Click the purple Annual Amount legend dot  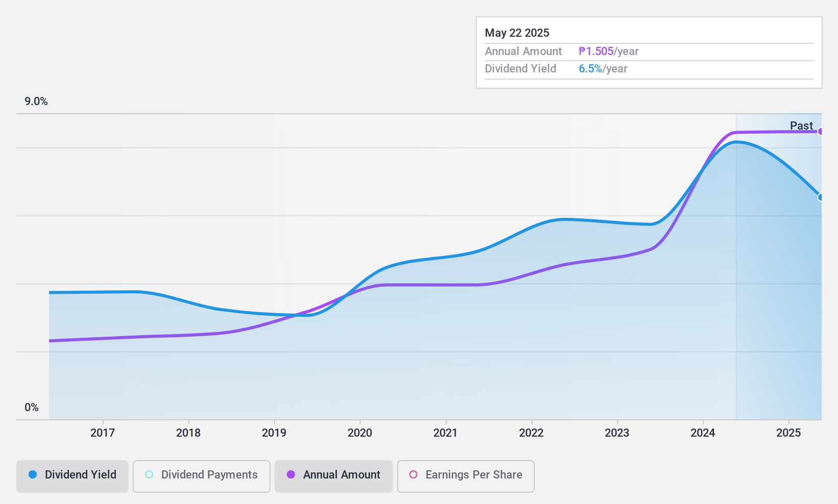tap(291, 474)
